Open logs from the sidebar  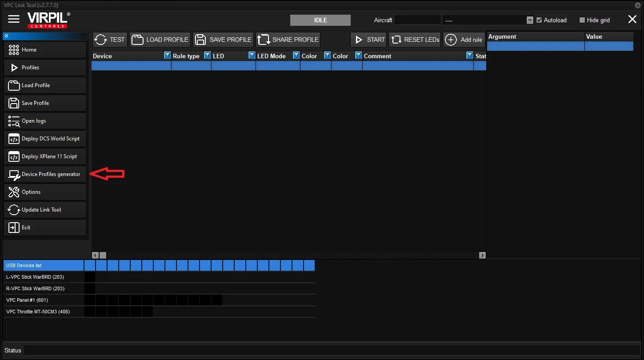(45, 121)
